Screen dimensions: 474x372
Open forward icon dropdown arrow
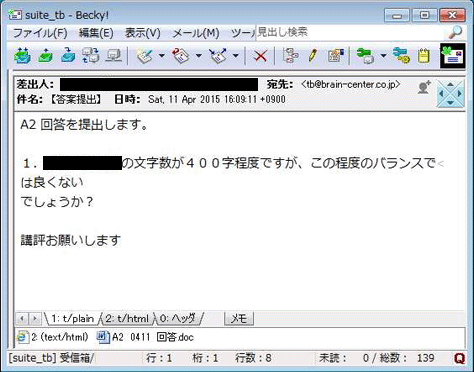coord(235,55)
